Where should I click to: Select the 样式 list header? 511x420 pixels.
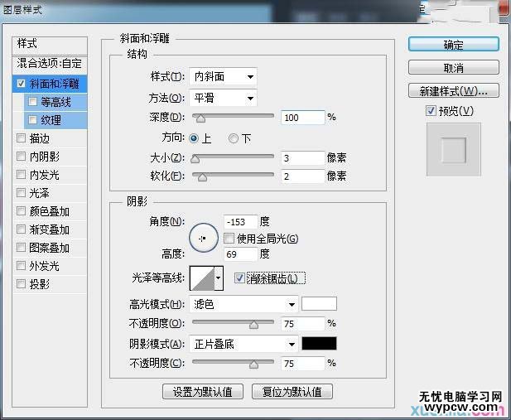pos(50,46)
